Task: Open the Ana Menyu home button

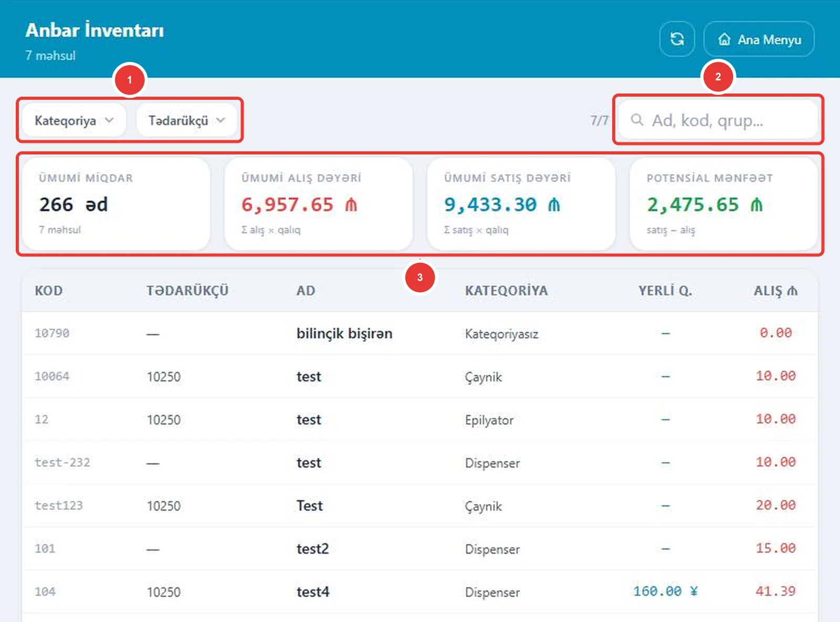Action: coord(759,39)
